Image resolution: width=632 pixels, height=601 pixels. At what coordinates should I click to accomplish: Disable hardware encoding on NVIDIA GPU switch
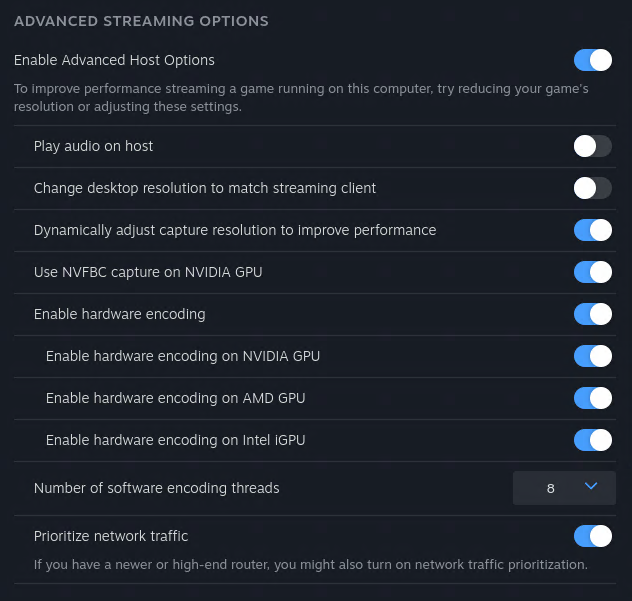click(592, 356)
